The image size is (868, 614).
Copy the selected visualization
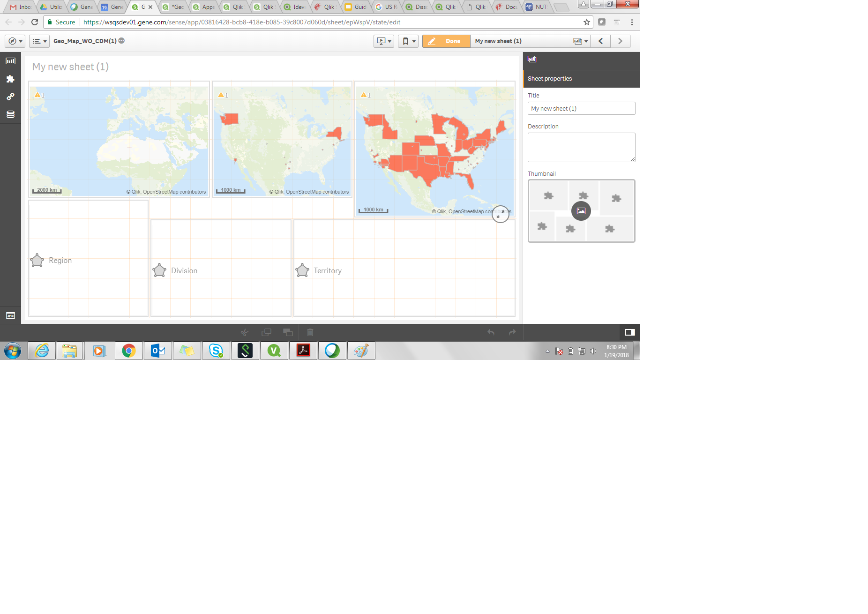[266, 332]
